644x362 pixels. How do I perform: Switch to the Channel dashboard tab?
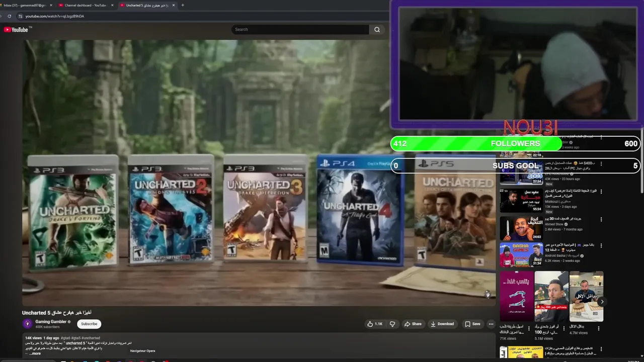pos(85,5)
